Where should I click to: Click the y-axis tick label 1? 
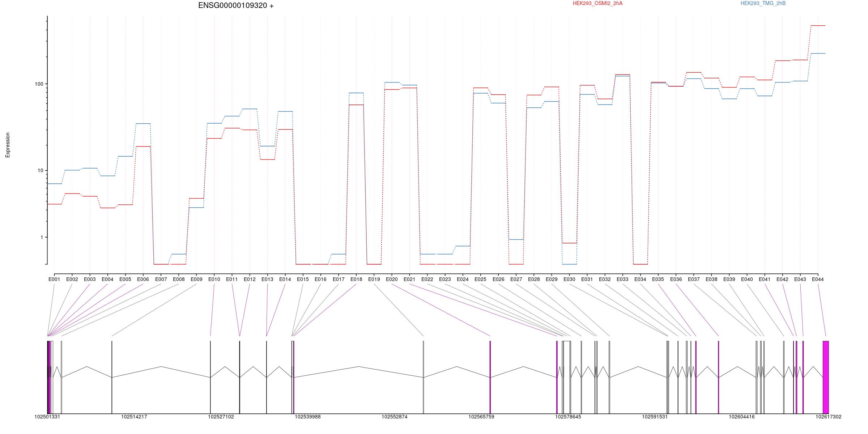[x=42, y=237]
